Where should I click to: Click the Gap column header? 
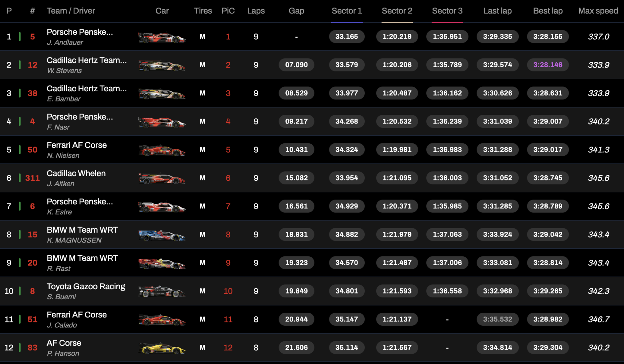[296, 11]
